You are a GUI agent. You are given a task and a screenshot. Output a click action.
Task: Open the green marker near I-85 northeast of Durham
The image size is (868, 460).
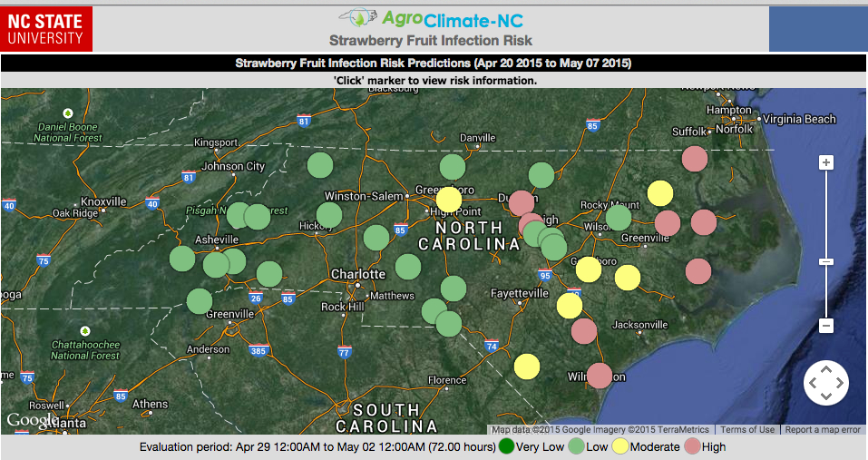pyautogui.click(x=541, y=175)
